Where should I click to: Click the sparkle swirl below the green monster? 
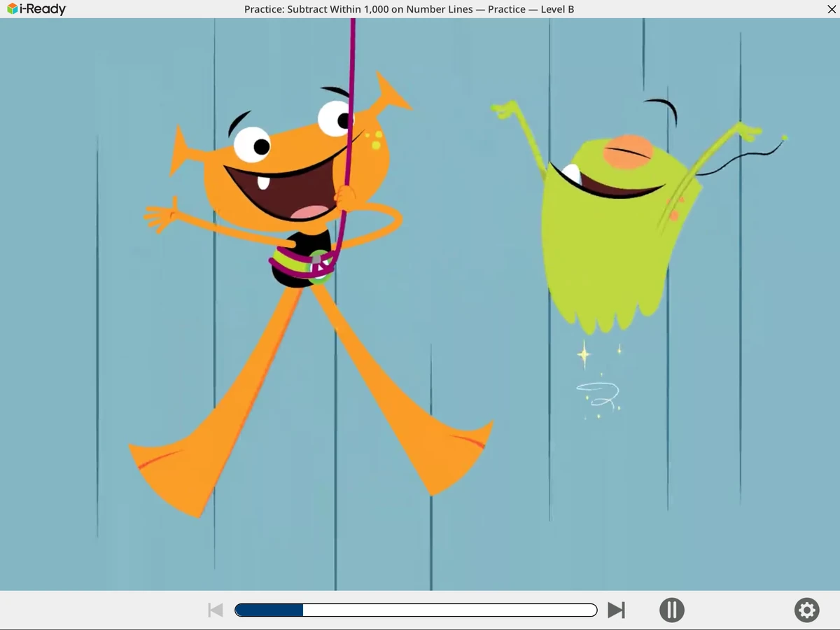pos(596,395)
